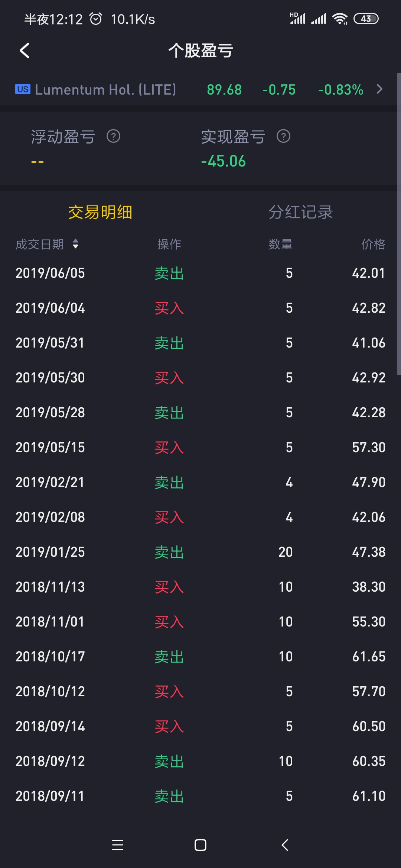This screenshot has height=868, width=401.
Task: Open help icon next to 实现盈亏
Action: 283,136
